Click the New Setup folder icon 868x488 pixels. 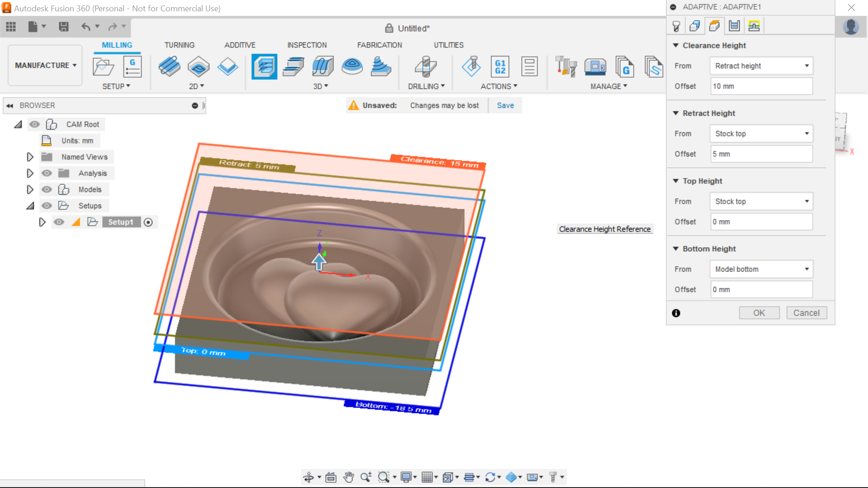tap(103, 67)
